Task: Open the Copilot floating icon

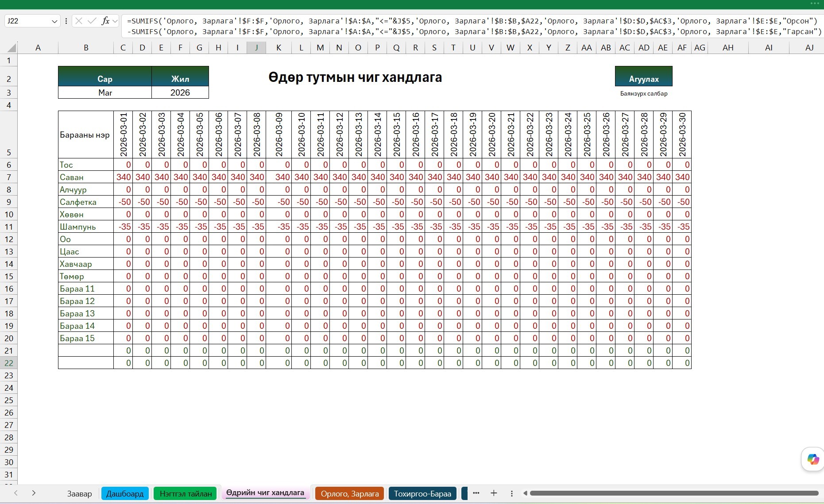Action: (x=813, y=459)
